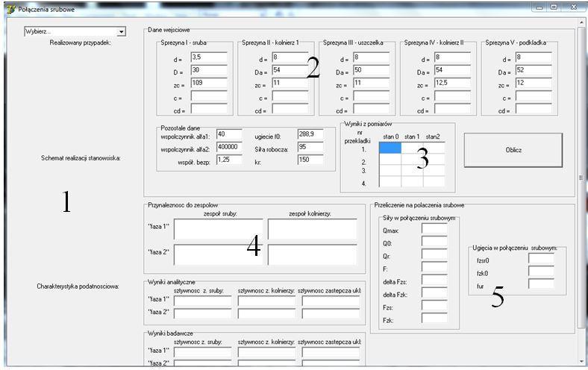Click the d field of Sprezyna I - sruba
588x370 pixels.
(x=209, y=57)
